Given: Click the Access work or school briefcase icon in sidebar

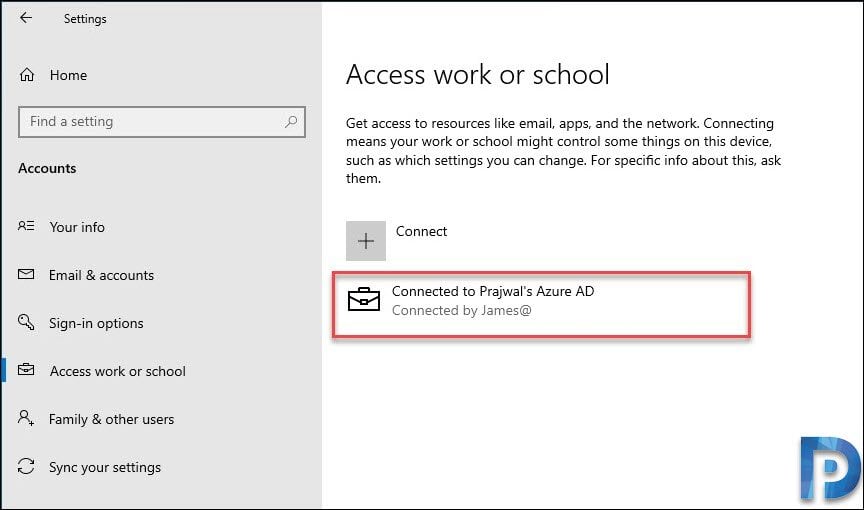Looking at the screenshot, I should pos(26,370).
